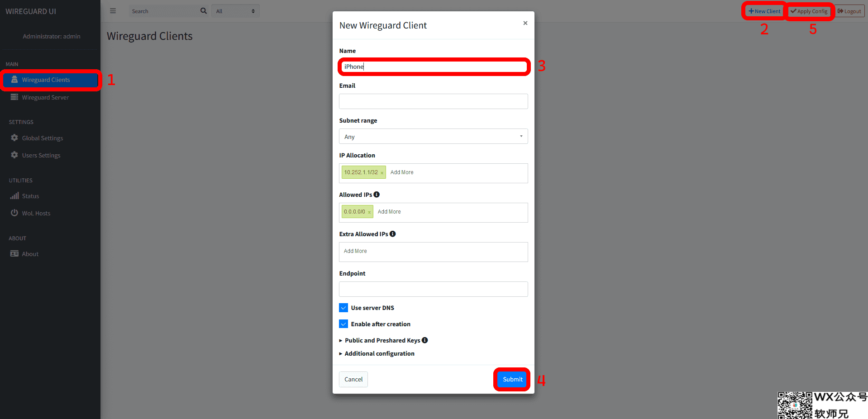This screenshot has height=419, width=868.
Task: Click the Submit button
Action: click(x=513, y=379)
